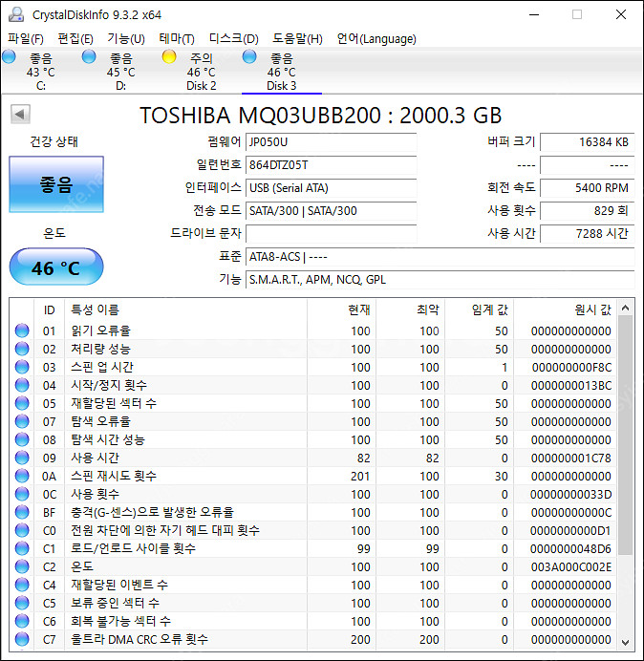Open the 테마(T) menu

[x=177, y=39]
